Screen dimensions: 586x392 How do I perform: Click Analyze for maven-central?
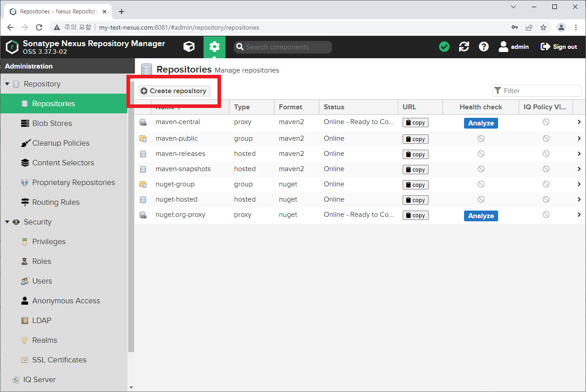click(x=481, y=123)
